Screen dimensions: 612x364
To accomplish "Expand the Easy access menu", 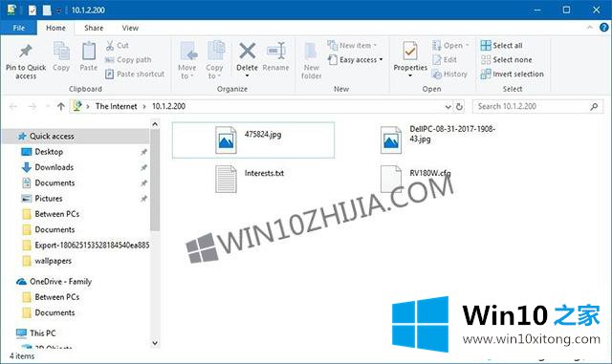I will 356,59.
